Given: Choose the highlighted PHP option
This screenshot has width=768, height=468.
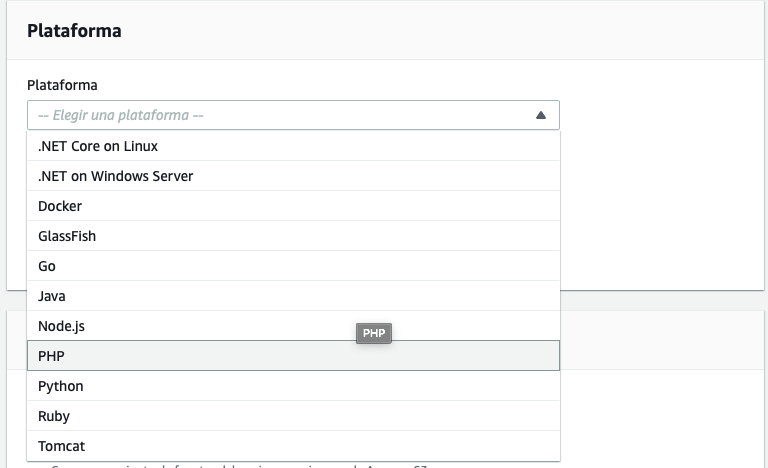Looking at the screenshot, I should point(293,356).
